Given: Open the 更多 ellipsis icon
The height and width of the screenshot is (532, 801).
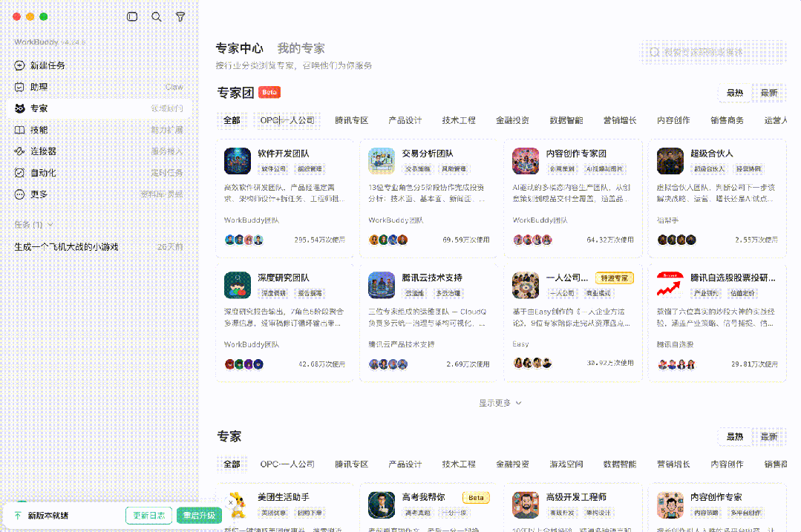Looking at the screenshot, I should coord(19,194).
